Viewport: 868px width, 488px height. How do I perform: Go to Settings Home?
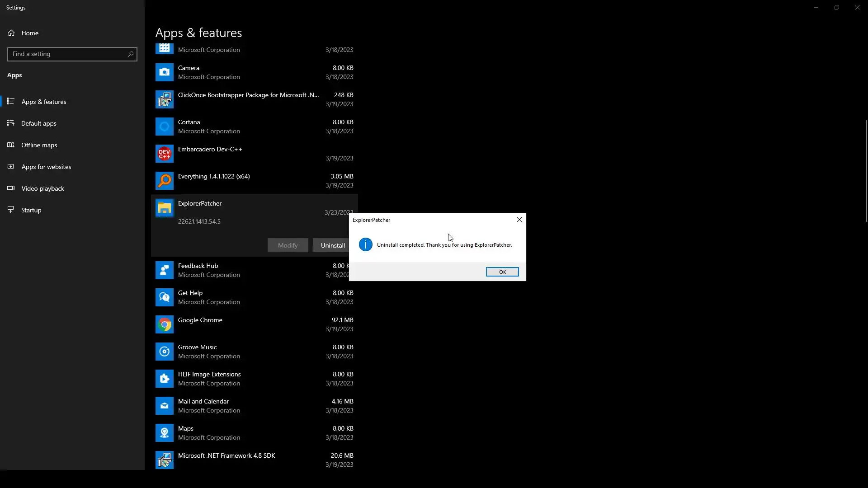coord(30,33)
